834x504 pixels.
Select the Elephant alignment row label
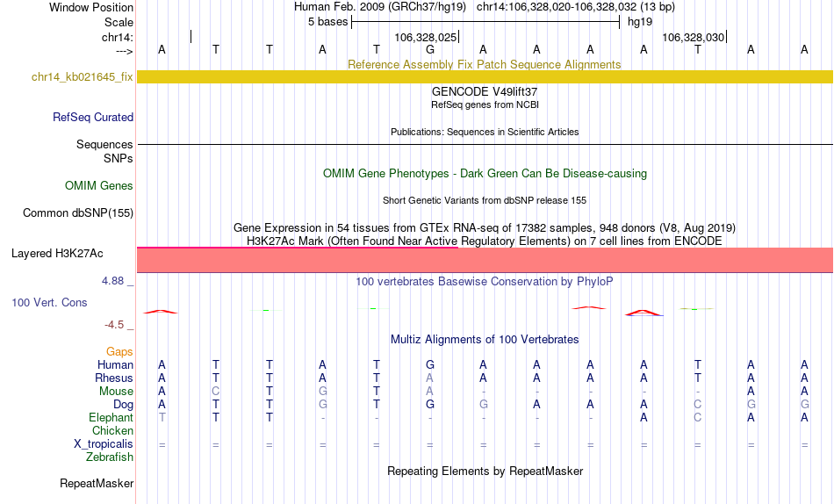pos(111,418)
